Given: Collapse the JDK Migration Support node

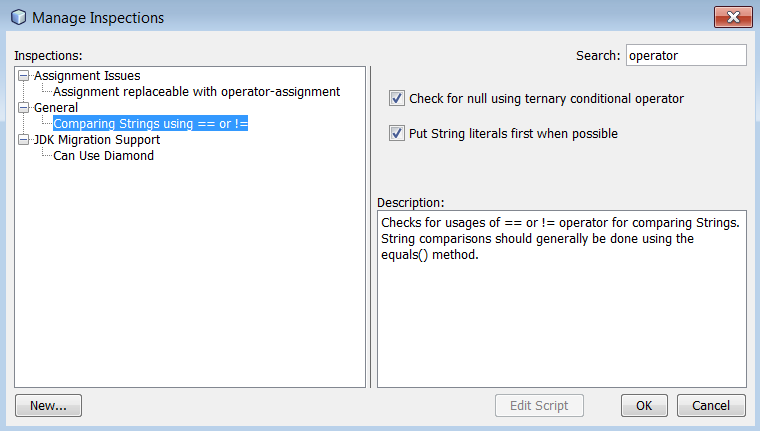Looking at the screenshot, I should 24,140.
